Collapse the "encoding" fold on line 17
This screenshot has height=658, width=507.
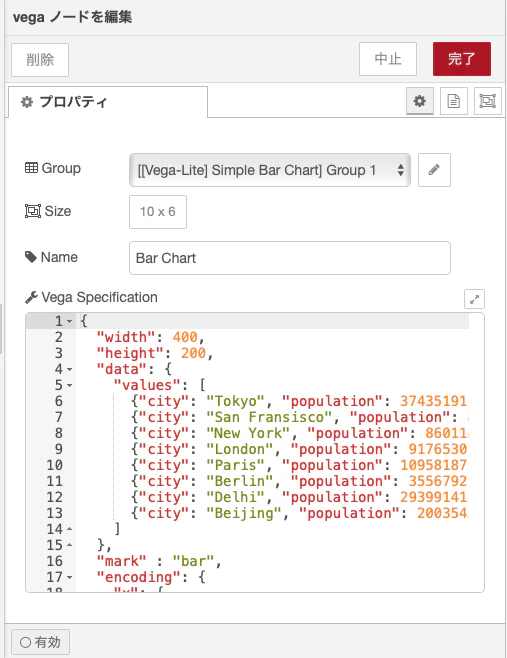[70, 577]
